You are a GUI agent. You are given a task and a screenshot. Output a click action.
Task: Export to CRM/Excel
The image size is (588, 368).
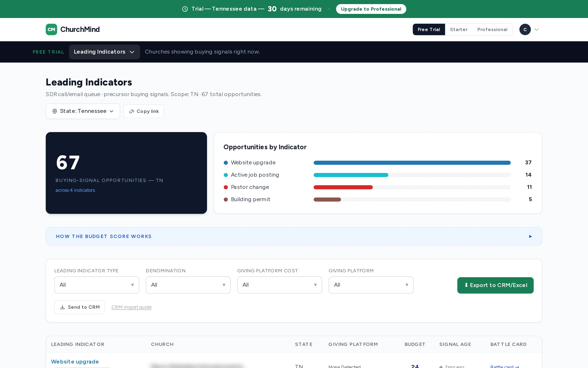coord(495,285)
